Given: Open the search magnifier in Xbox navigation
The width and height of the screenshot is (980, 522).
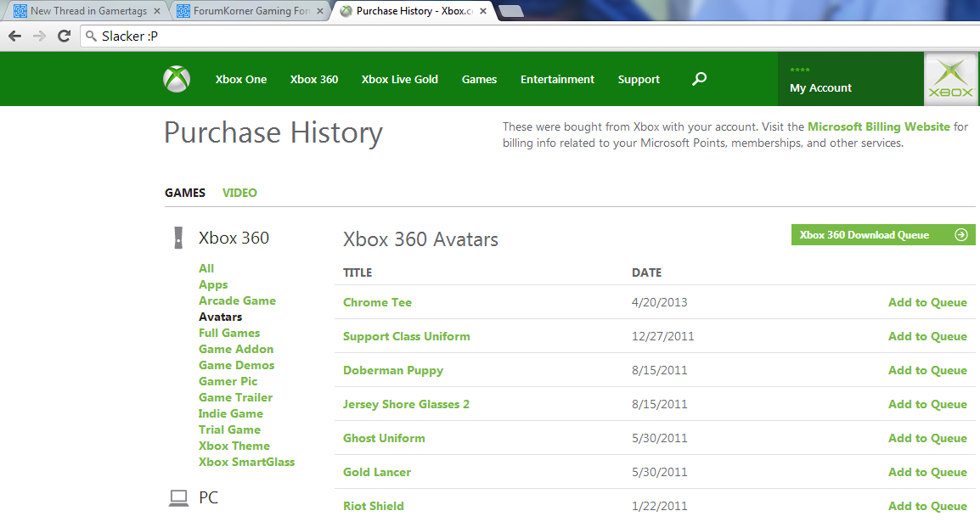Looking at the screenshot, I should [700, 79].
